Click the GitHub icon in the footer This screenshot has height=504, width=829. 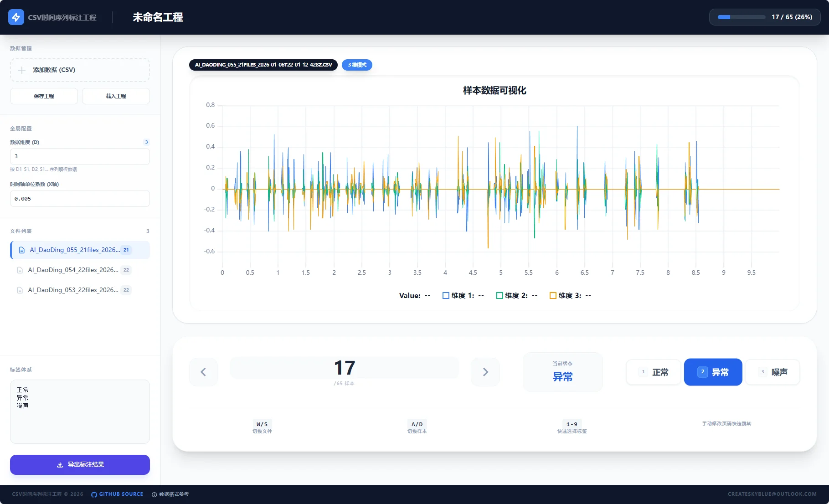point(94,494)
